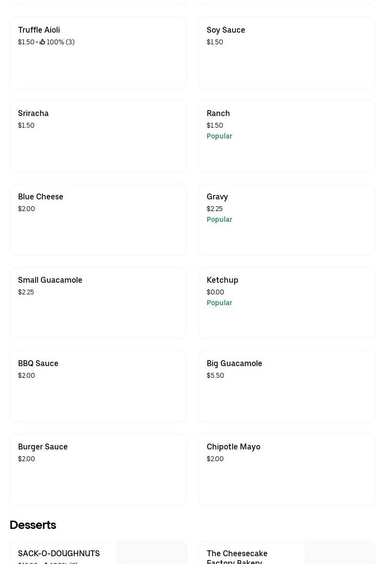
Task: Choose the Big Guacamole item
Action: coord(287,386)
